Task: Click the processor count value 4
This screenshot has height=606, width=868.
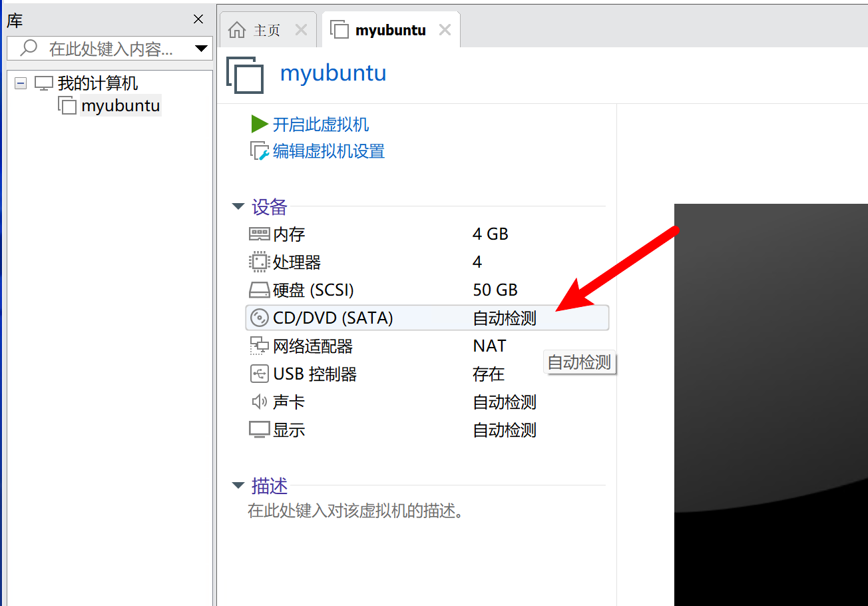Action: [477, 262]
